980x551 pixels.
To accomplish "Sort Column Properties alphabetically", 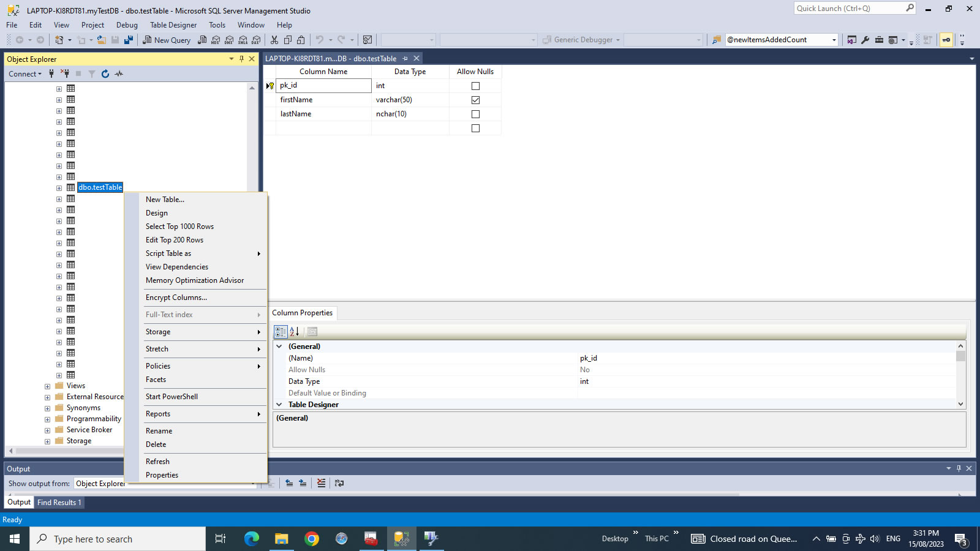I will tap(295, 332).
